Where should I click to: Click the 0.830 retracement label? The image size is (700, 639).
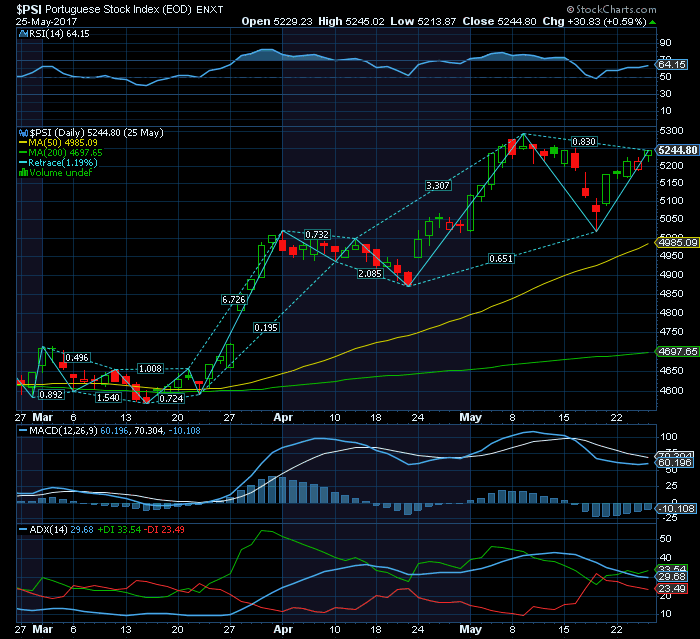coord(584,142)
